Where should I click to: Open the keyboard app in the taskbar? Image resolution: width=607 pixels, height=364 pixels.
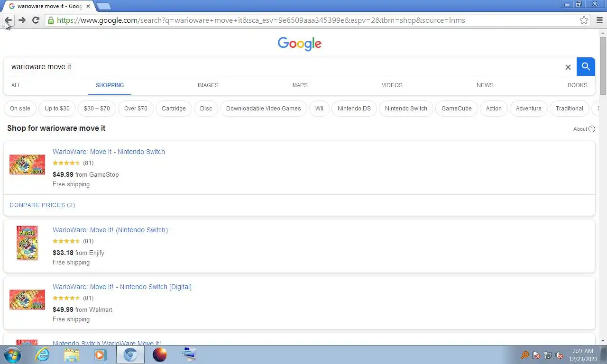click(x=189, y=355)
